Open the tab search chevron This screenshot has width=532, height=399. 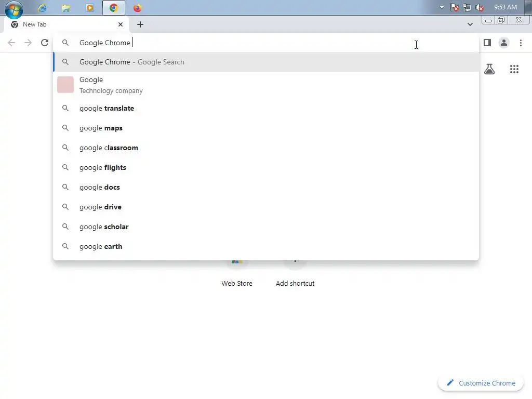(x=470, y=24)
